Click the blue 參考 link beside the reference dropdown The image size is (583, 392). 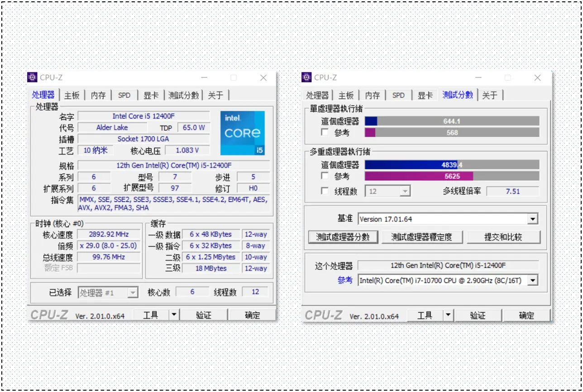[x=345, y=281]
